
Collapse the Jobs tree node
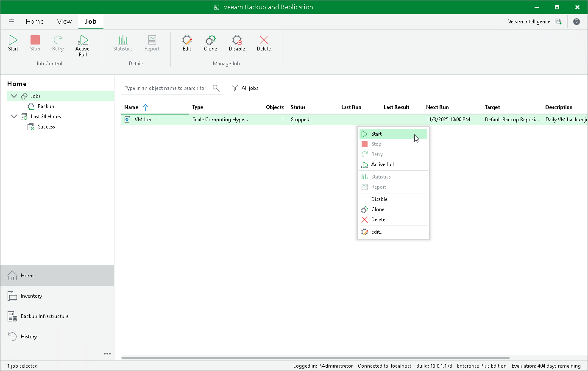pyautogui.click(x=14, y=96)
